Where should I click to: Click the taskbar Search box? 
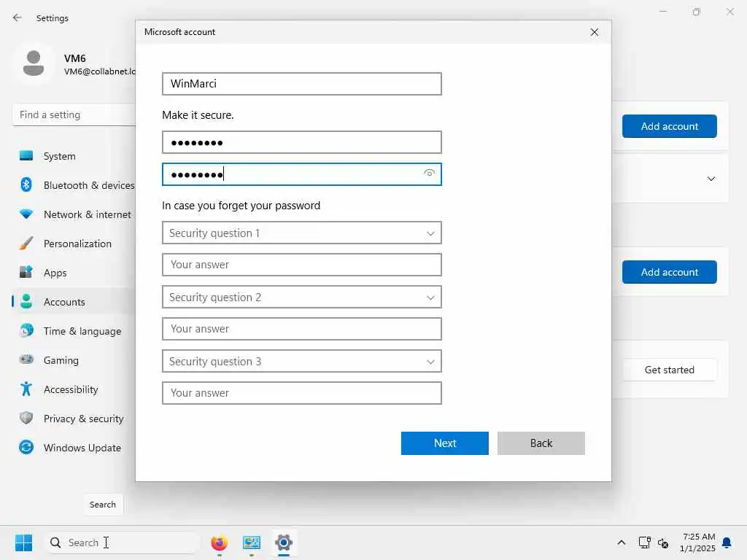(x=123, y=542)
